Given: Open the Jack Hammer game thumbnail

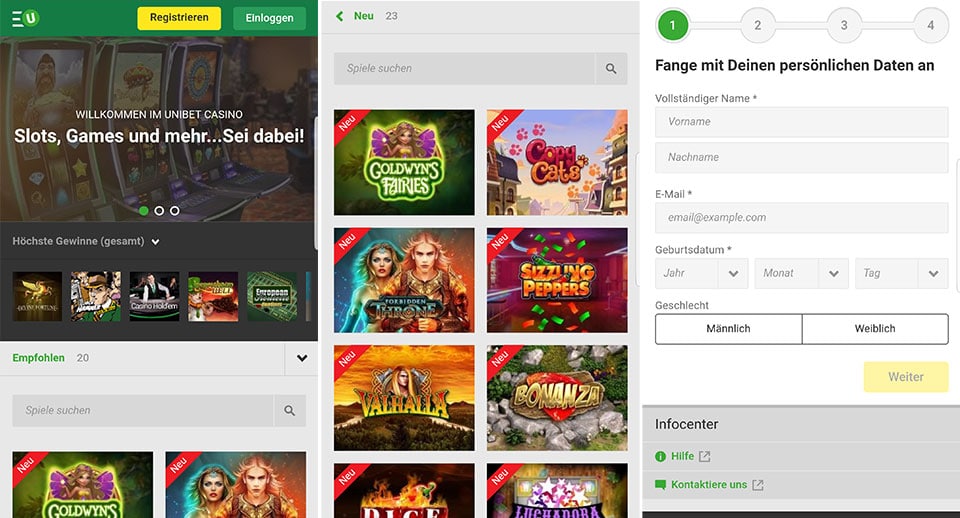Looking at the screenshot, I should 96,296.
